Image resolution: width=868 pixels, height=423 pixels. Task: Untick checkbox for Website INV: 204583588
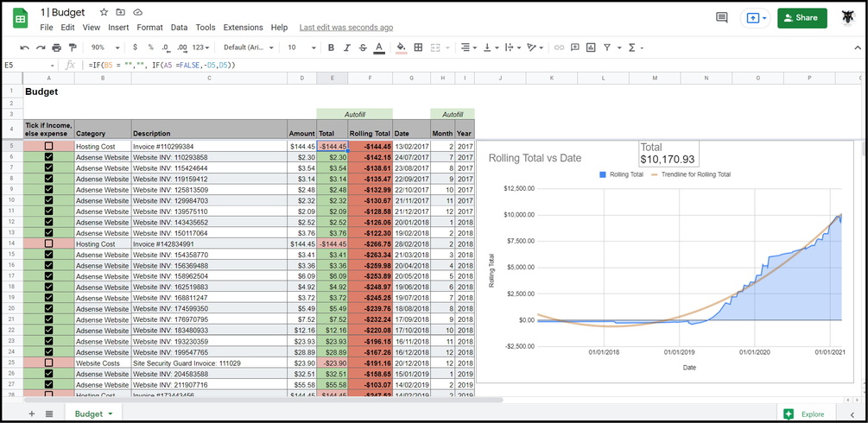click(48, 374)
